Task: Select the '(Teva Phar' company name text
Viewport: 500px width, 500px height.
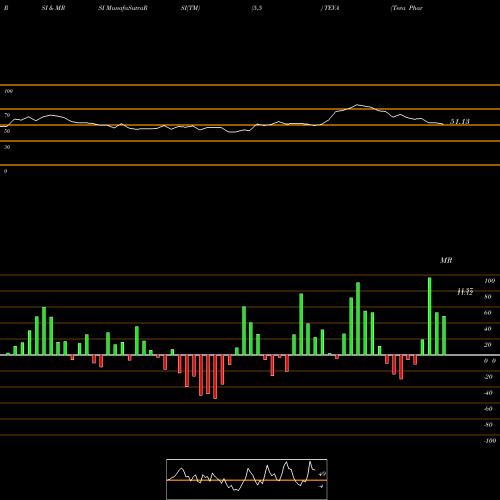Action: pyautogui.click(x=407, y=8)
